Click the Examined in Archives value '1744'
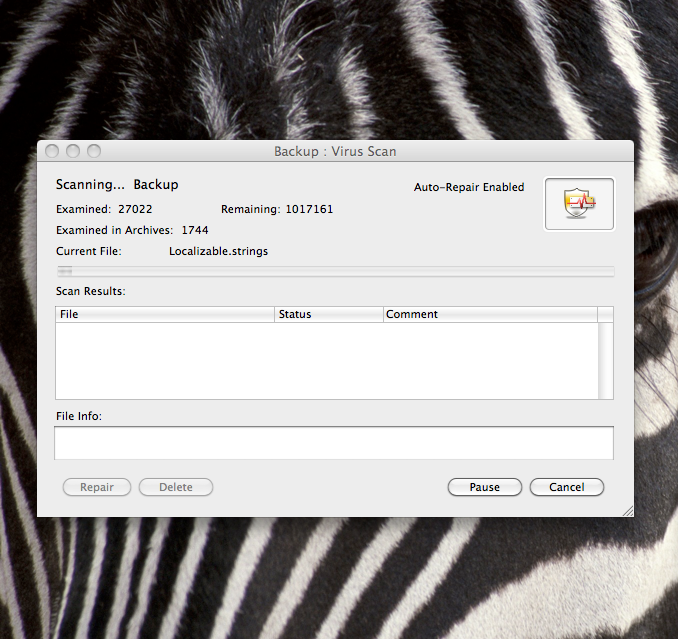 click(x=195, y=230)
